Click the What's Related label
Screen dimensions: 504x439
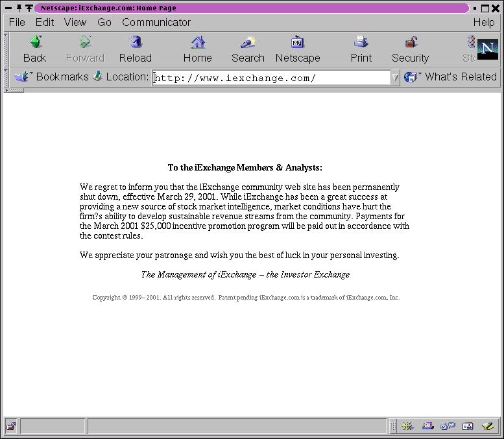pyautogui.click(x=461, y=77)
